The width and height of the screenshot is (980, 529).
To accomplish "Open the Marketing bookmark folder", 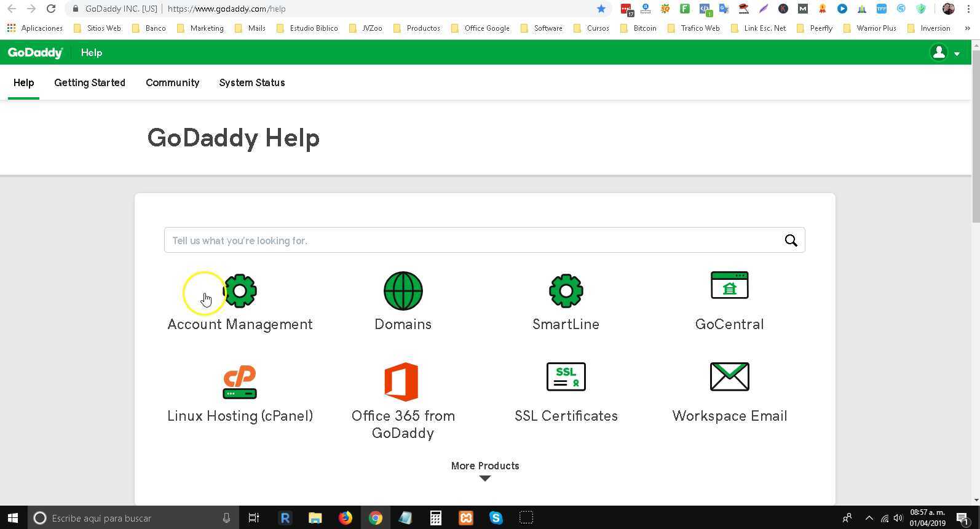I will click(200, 28).
